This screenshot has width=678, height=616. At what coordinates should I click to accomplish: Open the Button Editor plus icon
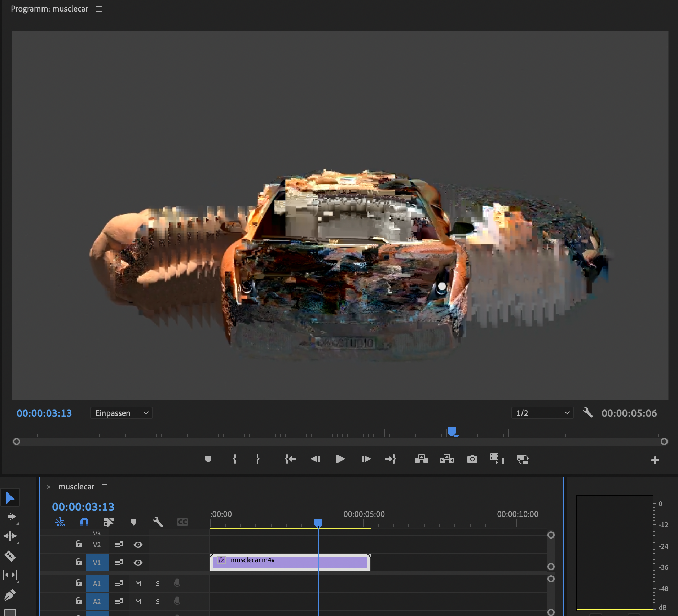point(655,460)
